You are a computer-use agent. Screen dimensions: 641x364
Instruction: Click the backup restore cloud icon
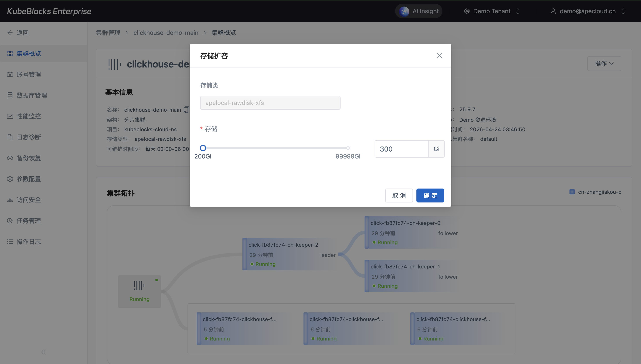pos(10,158)
